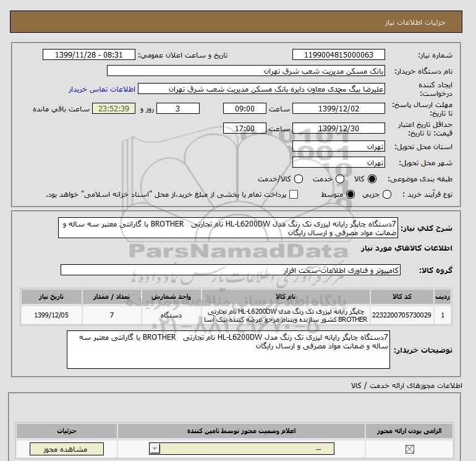Choose the کالا/خدمت radio option
Image resolution: width=476 pixels, height=461 pixels.
pos(299,179)
